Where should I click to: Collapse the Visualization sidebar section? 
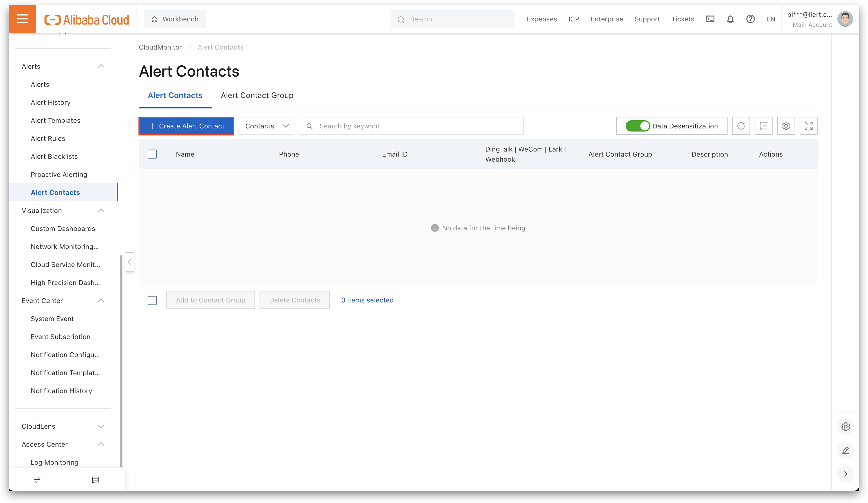point(101,210)
